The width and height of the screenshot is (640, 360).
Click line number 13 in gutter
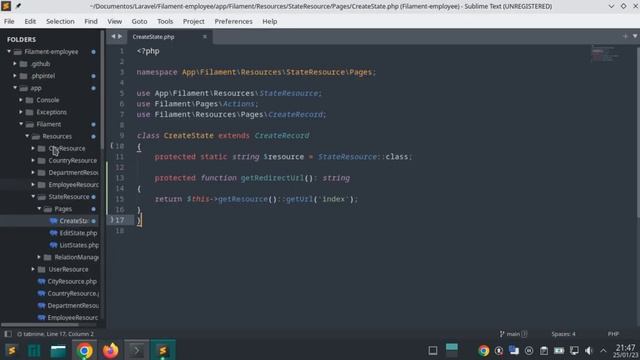pyautogui.click(x=120, y=178)
